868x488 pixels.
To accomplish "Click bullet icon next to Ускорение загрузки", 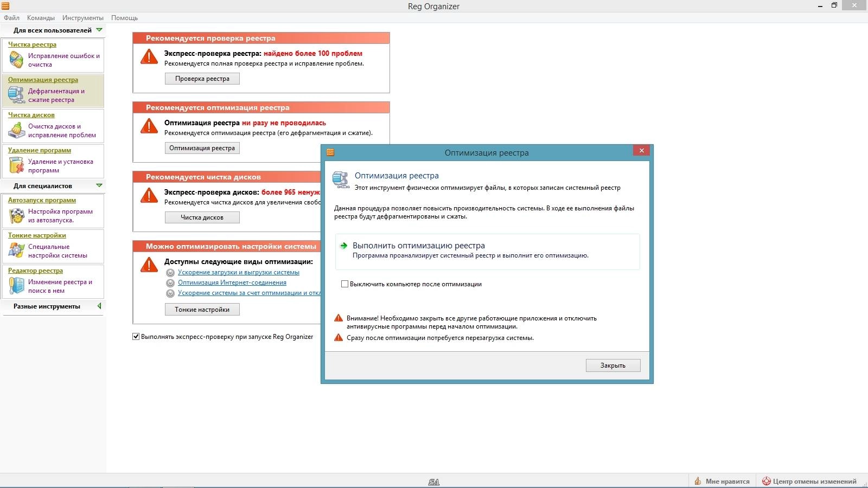I will 170,273.
